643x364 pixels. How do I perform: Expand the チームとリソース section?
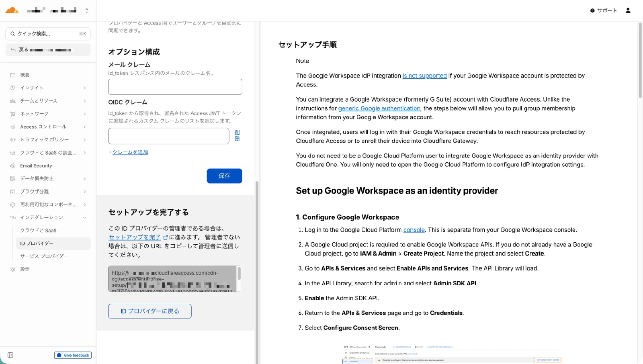pos(84,101)
